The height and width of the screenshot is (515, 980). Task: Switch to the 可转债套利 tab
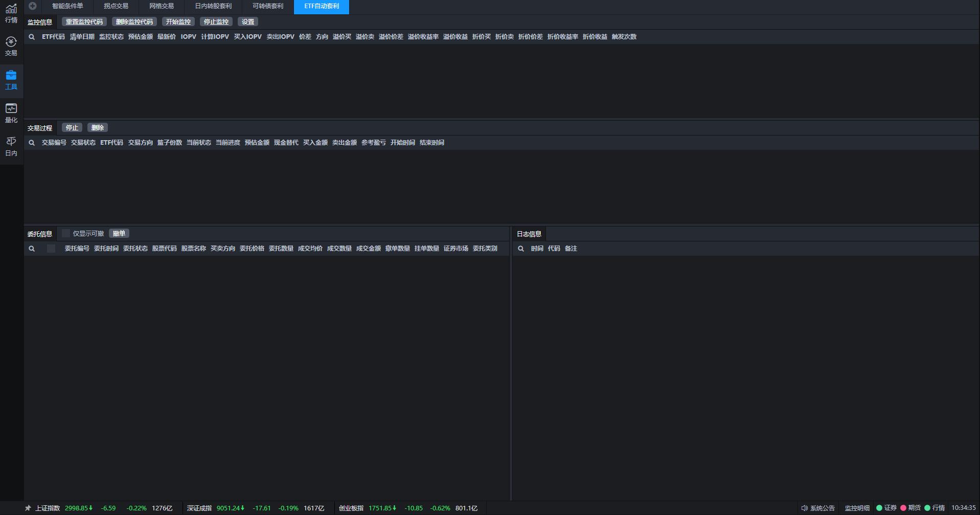267,6
